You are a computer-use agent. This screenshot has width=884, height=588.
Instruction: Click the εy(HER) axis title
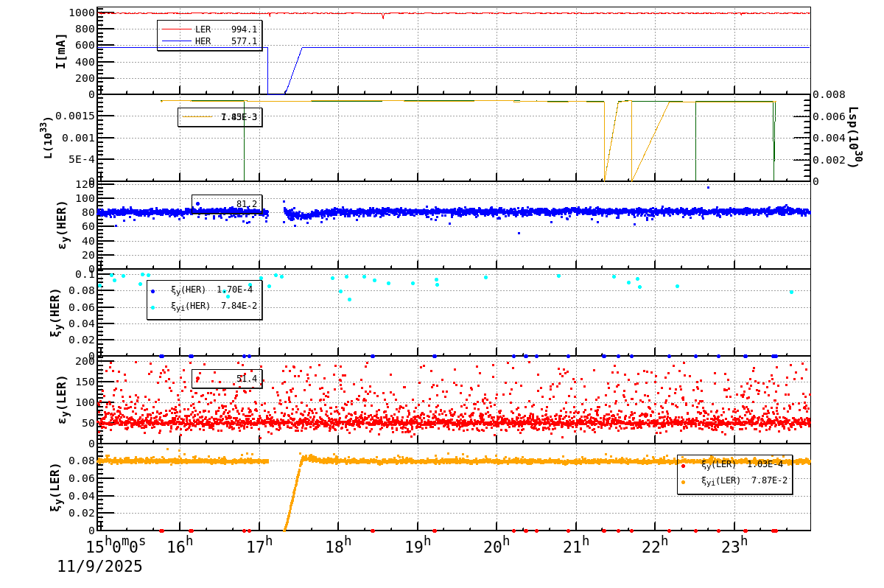coord(63,225)
